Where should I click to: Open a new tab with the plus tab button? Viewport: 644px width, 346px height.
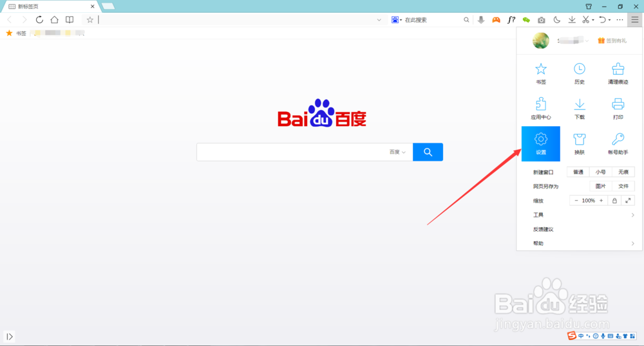tap(108, 6)
